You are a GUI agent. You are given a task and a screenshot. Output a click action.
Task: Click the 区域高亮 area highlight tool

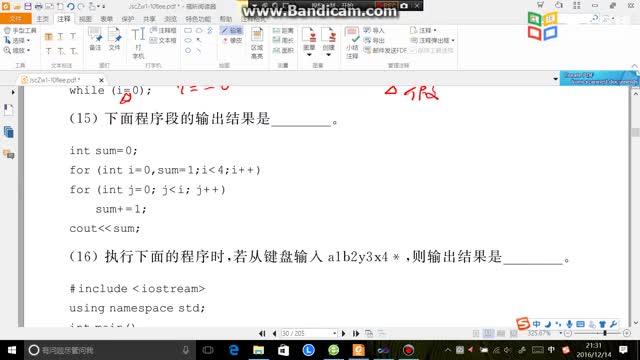tap(257, 43)
